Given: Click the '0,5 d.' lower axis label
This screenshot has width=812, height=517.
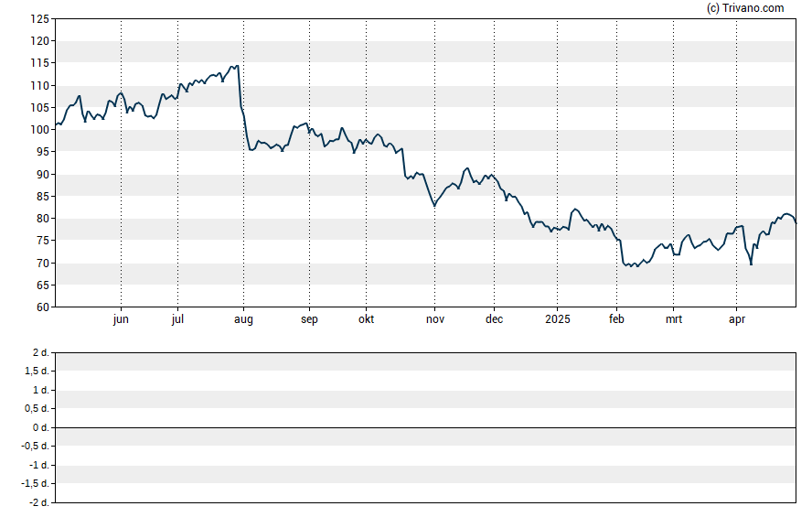Looking at the screenshot, I should click(x=37, y=409).
